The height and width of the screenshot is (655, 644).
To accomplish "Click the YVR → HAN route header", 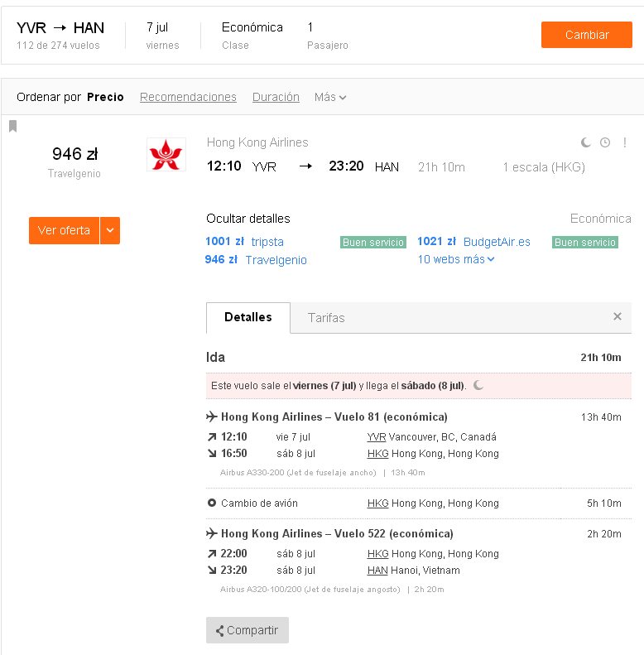I will [x=60, y=28].
